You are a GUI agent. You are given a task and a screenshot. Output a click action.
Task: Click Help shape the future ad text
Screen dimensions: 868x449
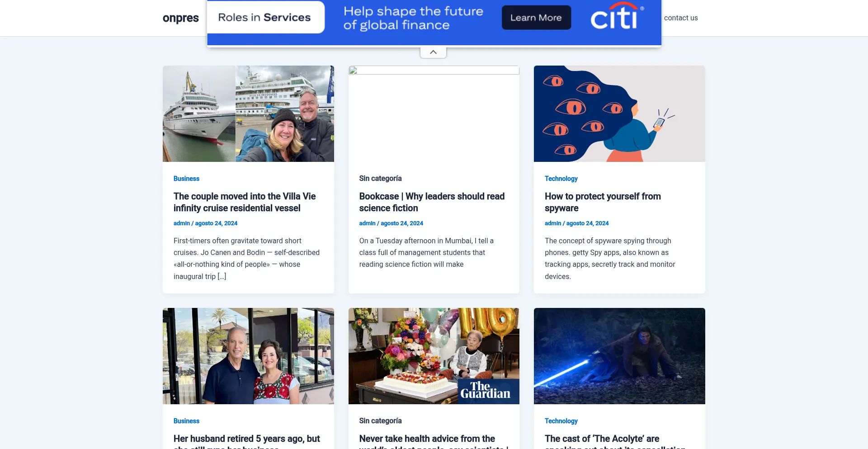[413, 18]
